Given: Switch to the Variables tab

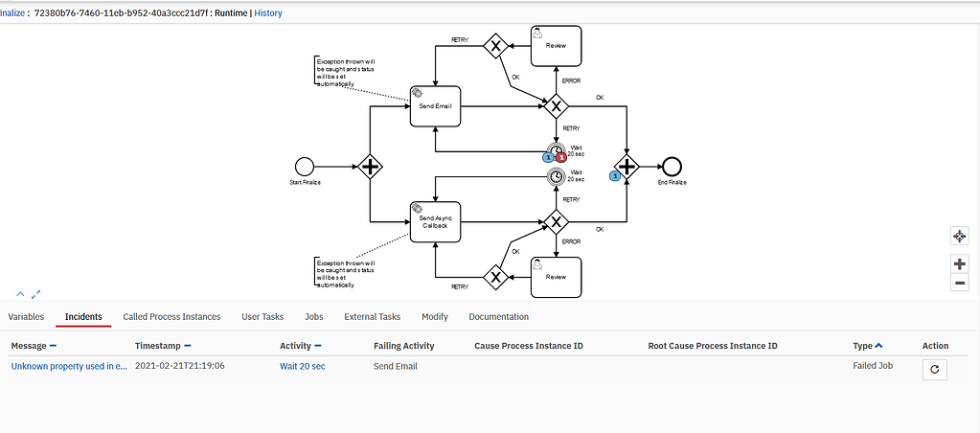Looking at the screenshot, I should (26, 316).
